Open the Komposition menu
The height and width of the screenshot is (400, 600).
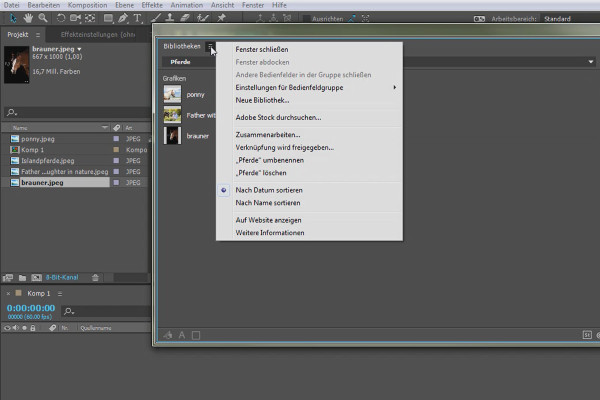click(x=87, y=5)
